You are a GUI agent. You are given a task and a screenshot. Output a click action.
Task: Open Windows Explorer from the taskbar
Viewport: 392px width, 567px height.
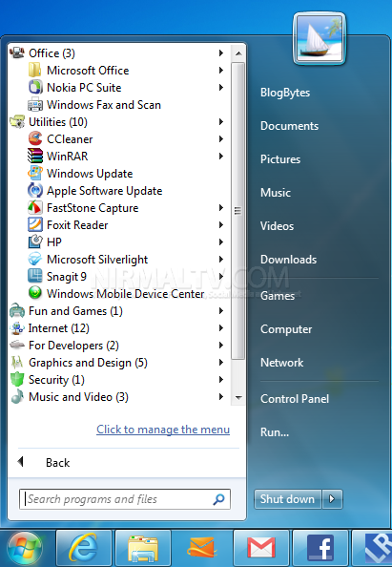(143, 548)
